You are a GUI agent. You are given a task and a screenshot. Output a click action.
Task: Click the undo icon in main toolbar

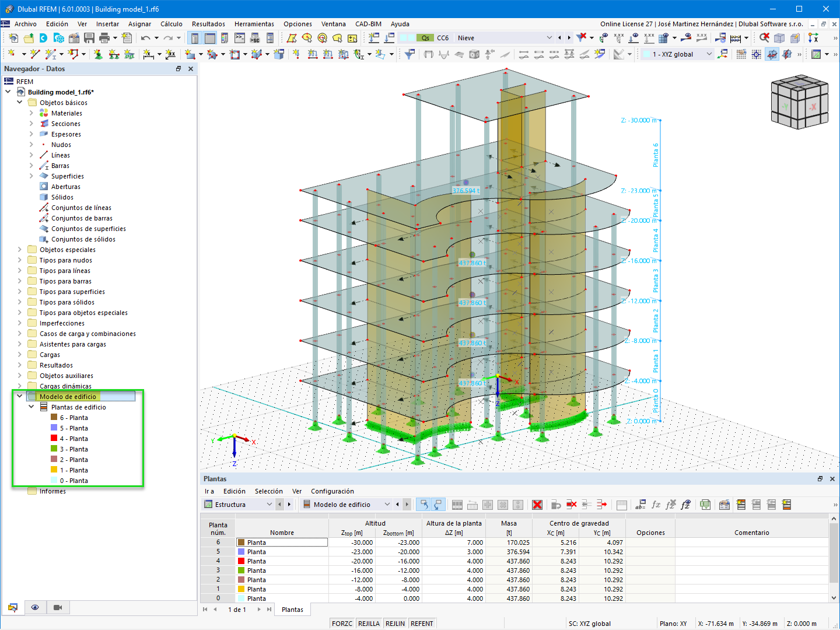[x=145, y=37]
